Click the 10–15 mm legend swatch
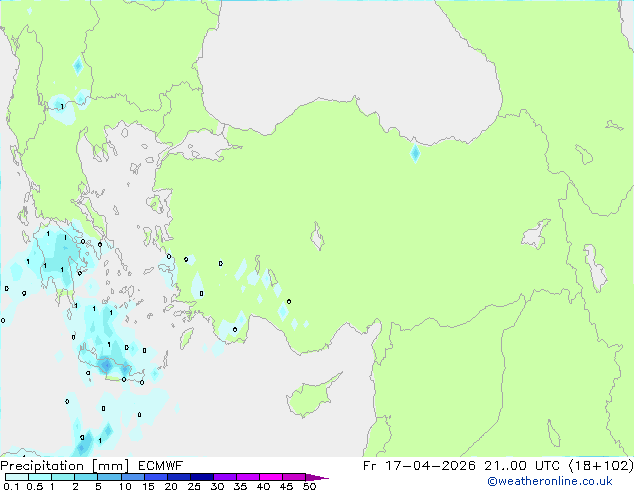 click(132, 477)
